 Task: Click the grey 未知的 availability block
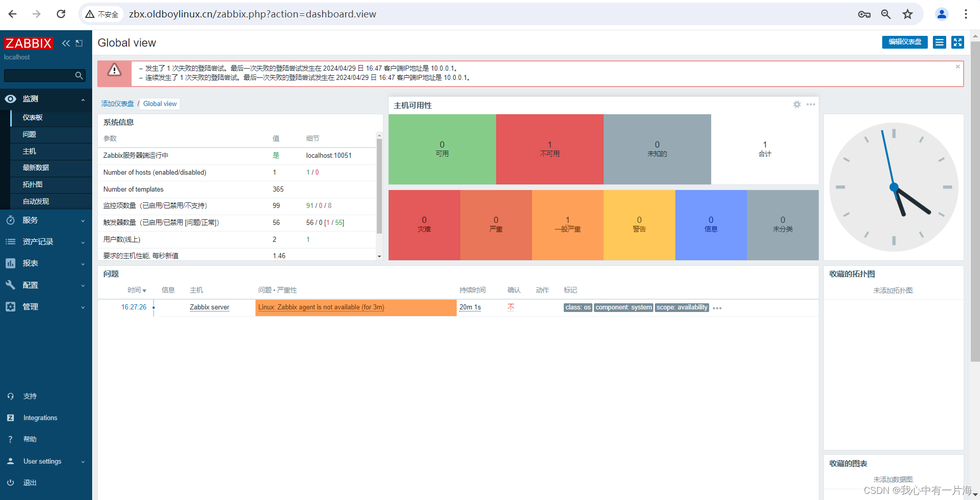click(x=657, y=149)
